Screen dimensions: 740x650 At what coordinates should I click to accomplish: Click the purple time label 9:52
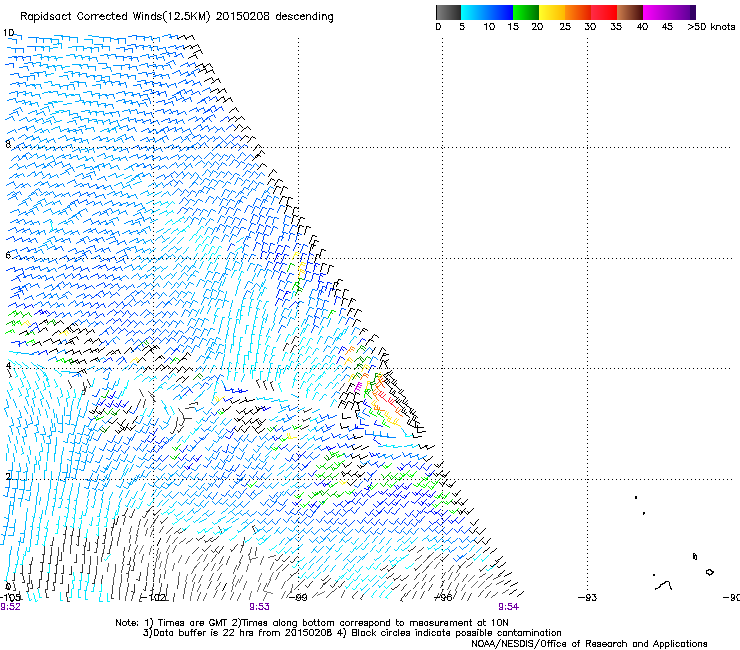tap(10, 607)
